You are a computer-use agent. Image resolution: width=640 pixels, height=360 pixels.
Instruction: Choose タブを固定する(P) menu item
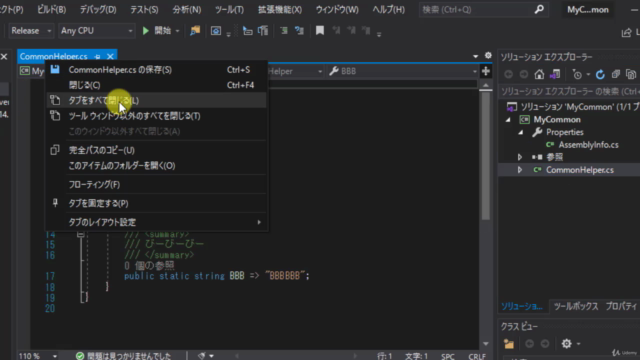tap(157, 203)
